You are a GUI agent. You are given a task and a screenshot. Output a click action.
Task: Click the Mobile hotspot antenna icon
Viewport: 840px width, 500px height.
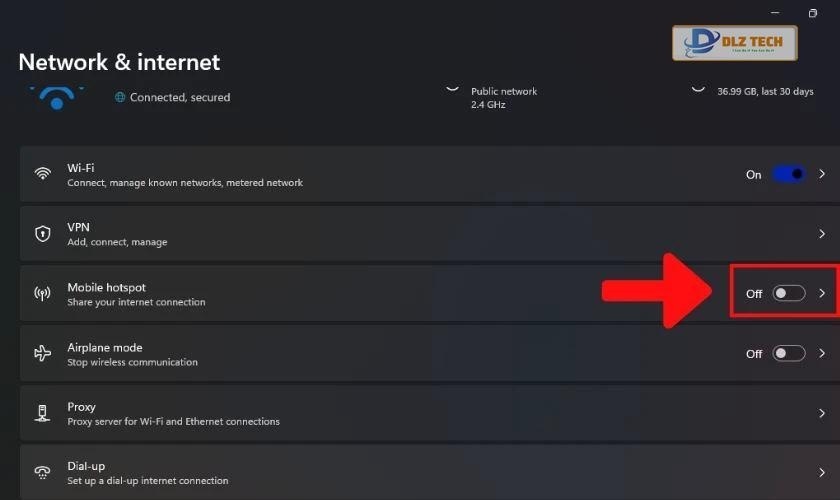43,294
